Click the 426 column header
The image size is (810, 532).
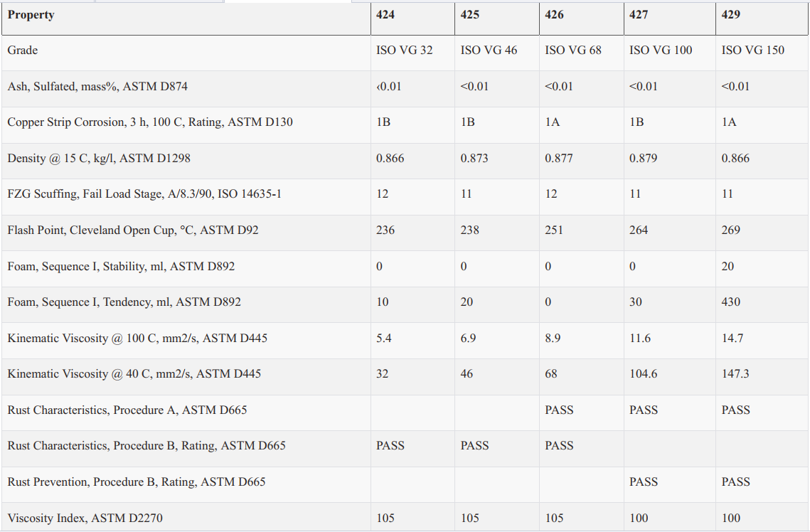(554, 15)
